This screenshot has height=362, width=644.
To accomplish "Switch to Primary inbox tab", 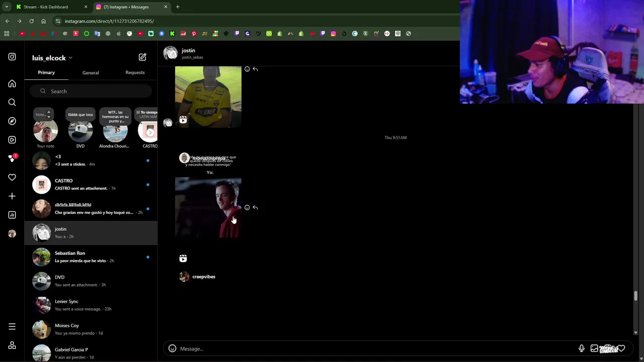I will [x=46, y=72].
